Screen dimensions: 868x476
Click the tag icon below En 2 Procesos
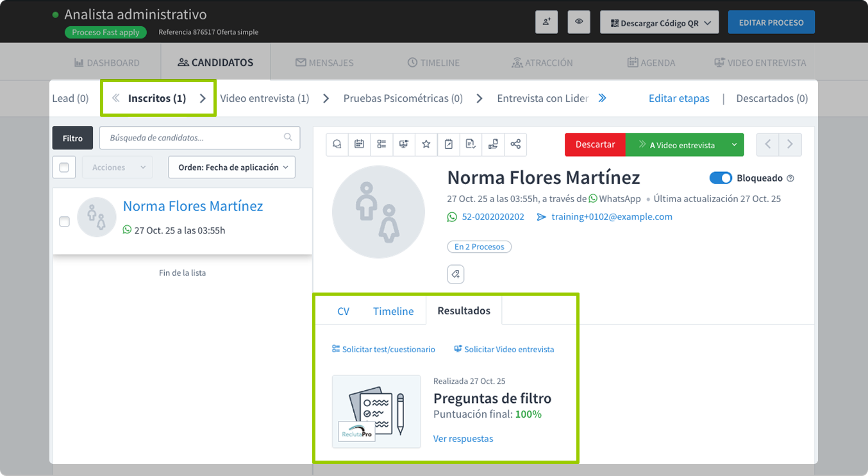tap(455, 274)
